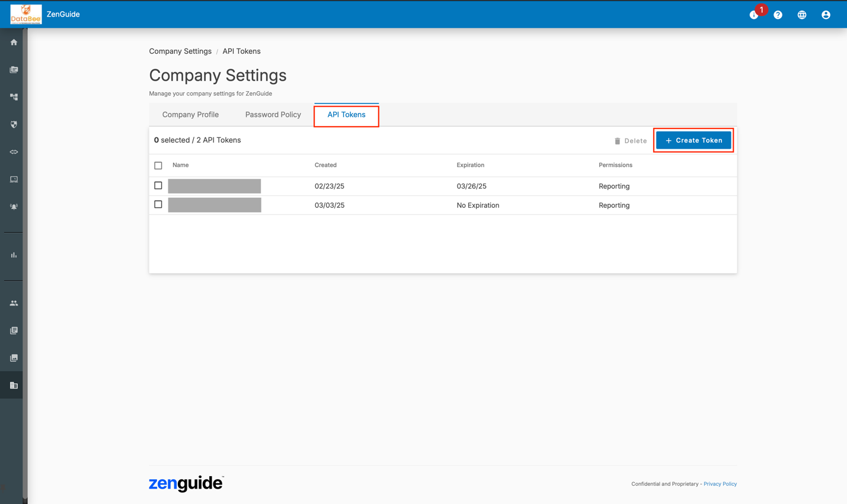
Task: Switch to the Company Profile tab
Action: [190, 115]
